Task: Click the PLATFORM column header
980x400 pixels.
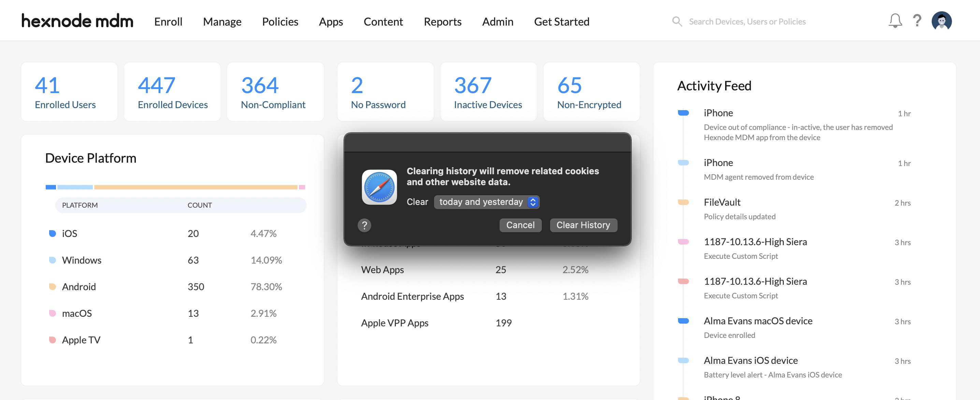Action: pos(80,205)
